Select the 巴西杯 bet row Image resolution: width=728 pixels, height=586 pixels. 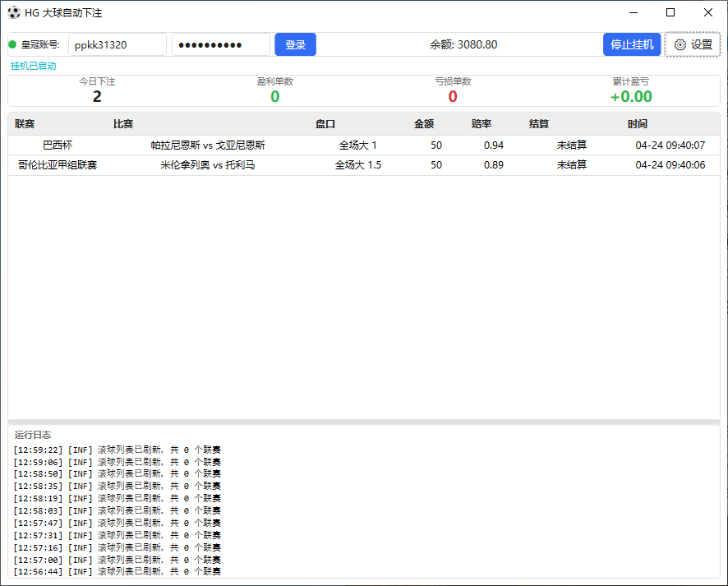[247, 146]
